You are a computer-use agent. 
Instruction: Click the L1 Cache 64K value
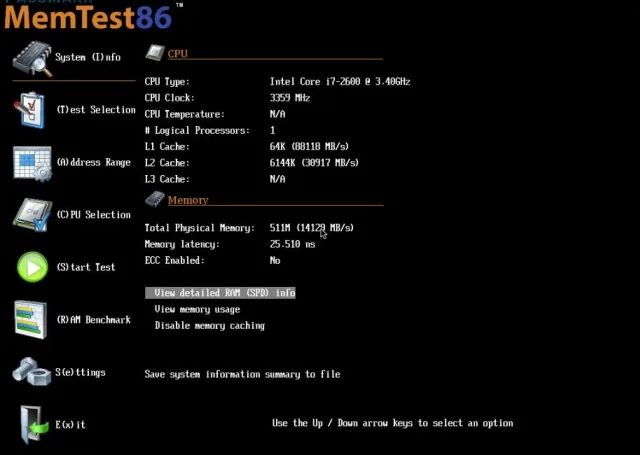[x=309, y=146]
